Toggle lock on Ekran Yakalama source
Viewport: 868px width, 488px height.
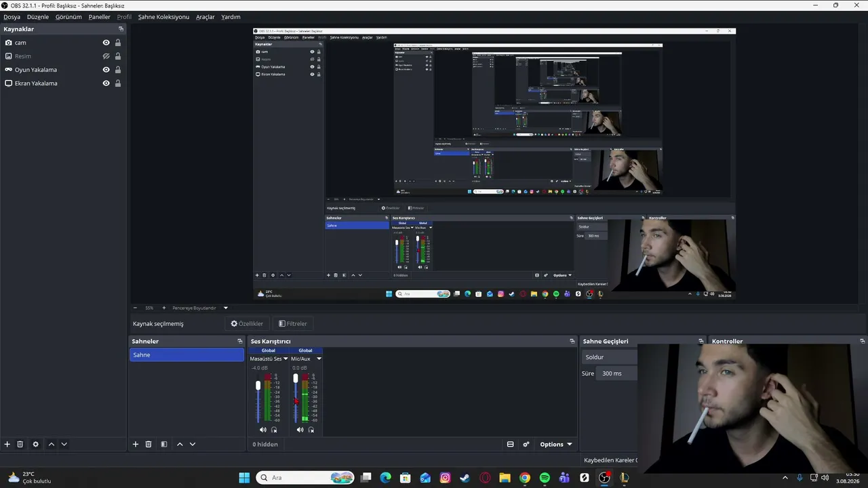click(118, 83)
